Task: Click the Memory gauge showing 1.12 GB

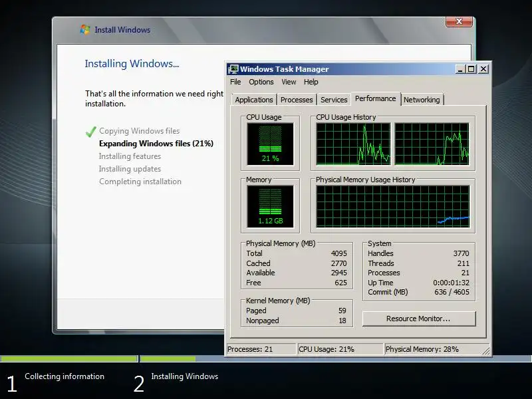Action: pyautogui.click(x=271, y=206)
